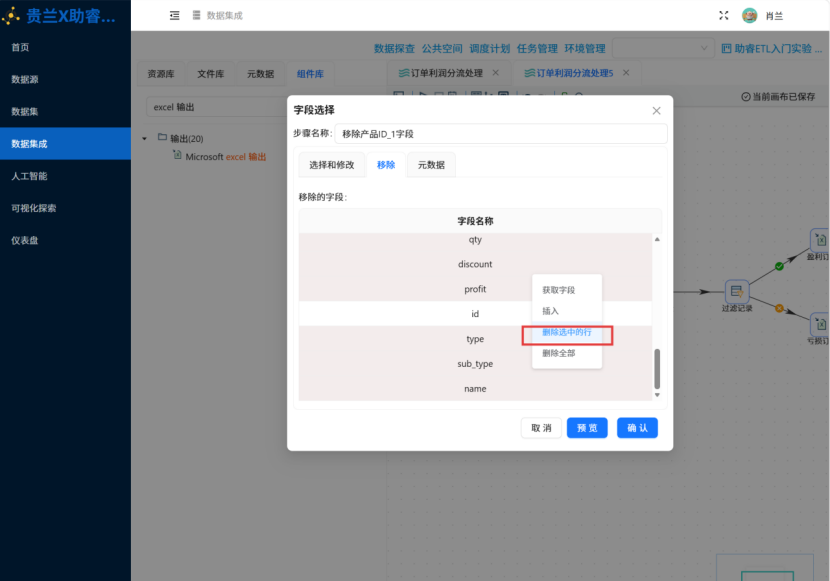Select the name field row

click(x=475, y=388)
